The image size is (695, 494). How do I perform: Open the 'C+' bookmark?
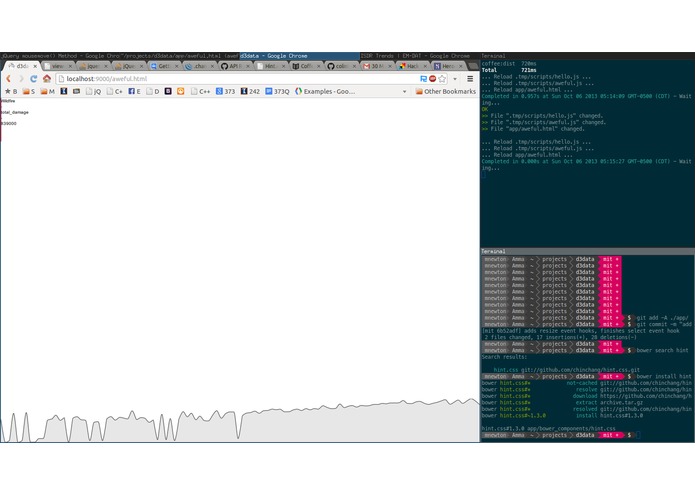114,91
